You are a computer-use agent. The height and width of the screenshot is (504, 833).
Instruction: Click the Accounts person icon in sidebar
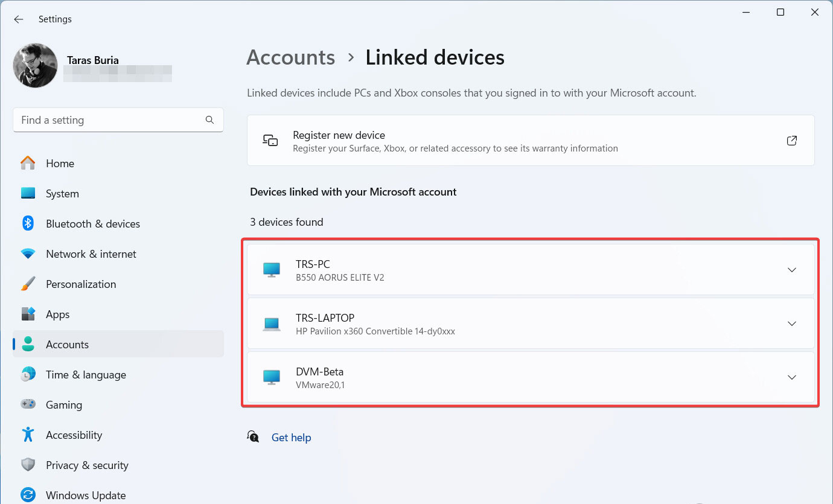pos(28,344)
